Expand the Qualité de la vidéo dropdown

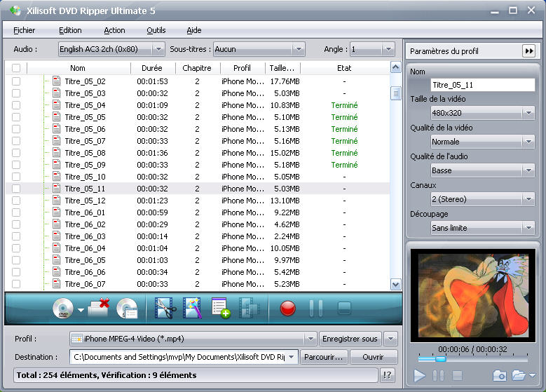click(528, 142)
